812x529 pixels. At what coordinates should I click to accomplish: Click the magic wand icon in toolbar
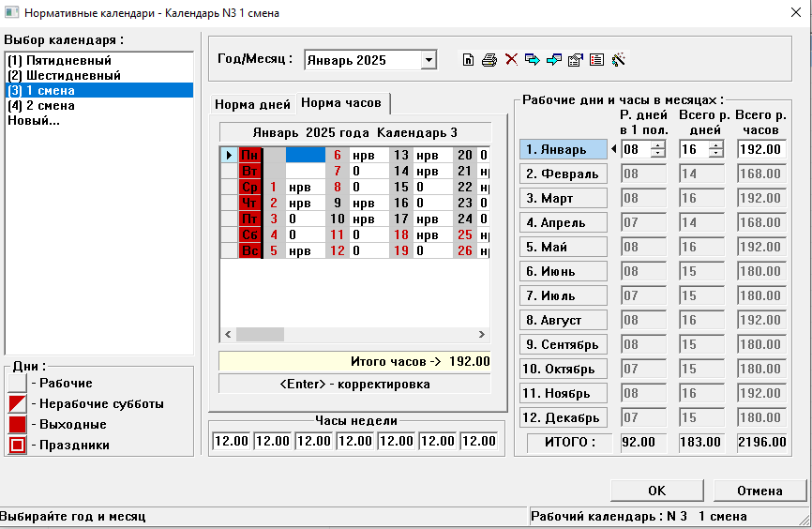[618, 60]
